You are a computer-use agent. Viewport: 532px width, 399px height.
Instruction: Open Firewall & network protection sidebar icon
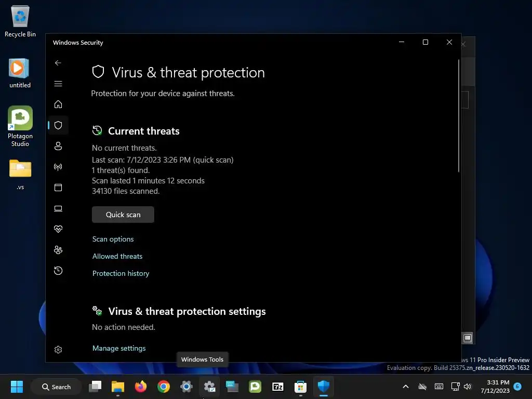tap(58, 167)
